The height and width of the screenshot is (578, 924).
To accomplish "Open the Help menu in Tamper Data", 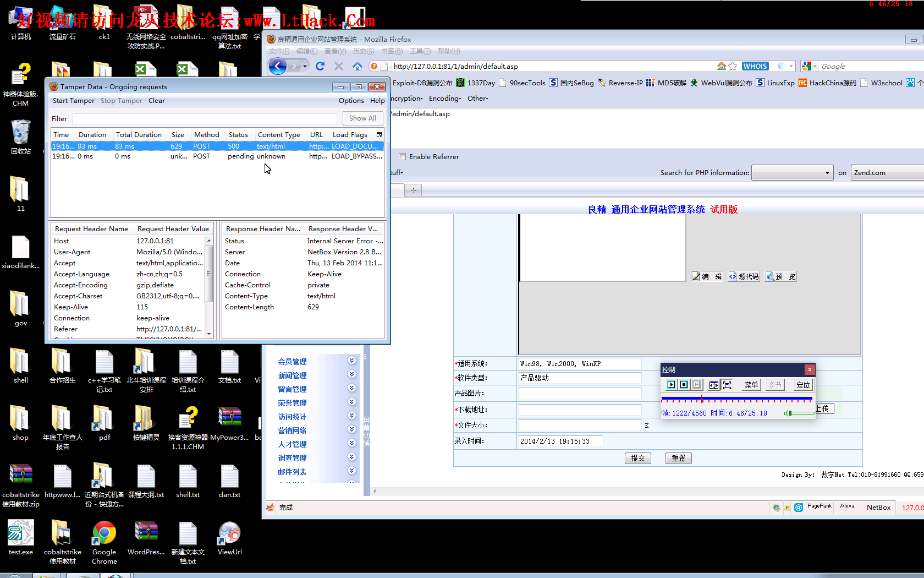I will [x=377, y=101].
